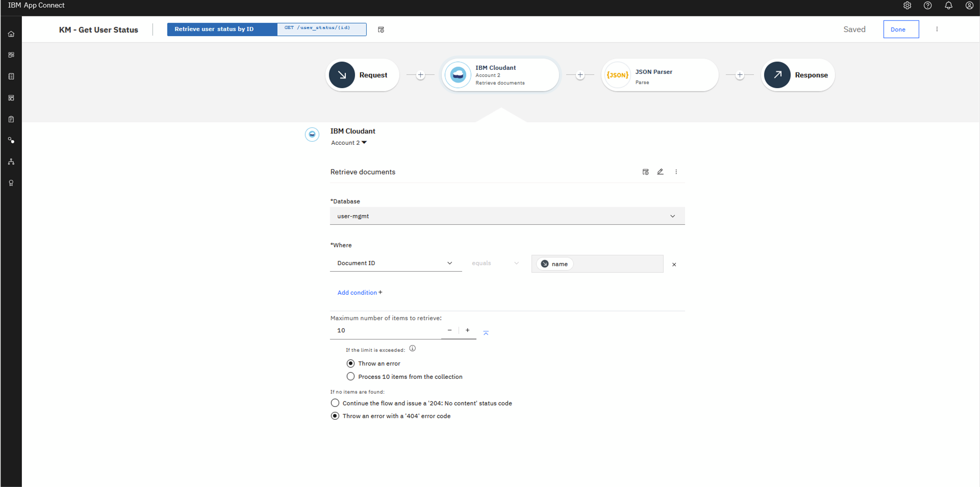The image size is (980, 487).
Task: Open the Database dropdown user-mgmt
Action: coord(507,216)
